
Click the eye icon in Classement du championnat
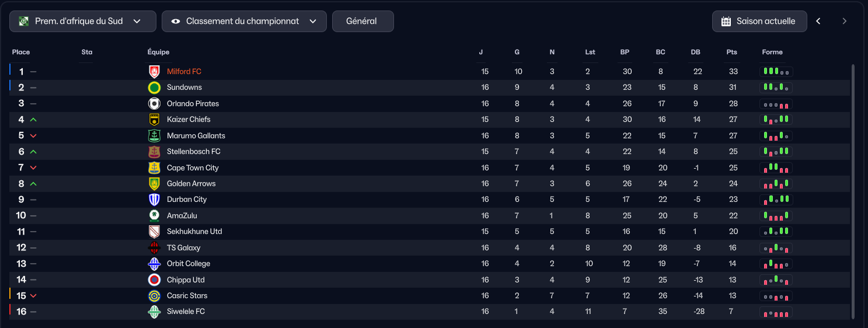pyautogui.click(x=176, y=22)
